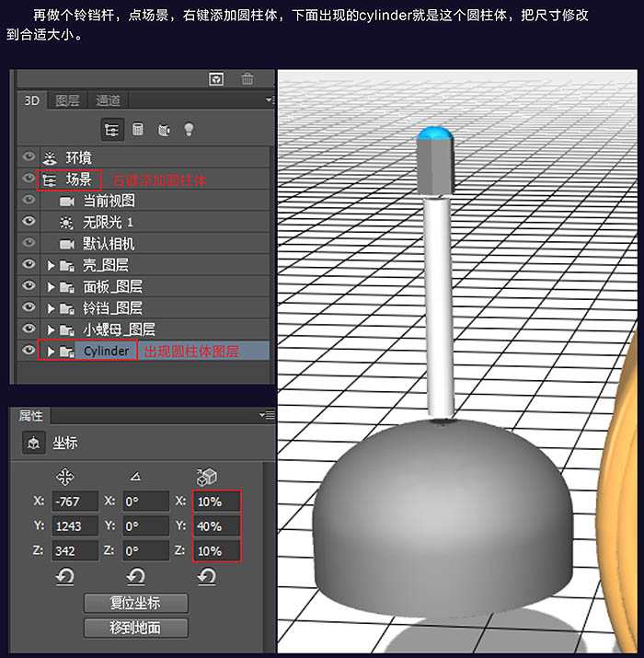Click scale Y field showing 40%
This screenshot has width=644, height=658.
click(x=217, y=525)
